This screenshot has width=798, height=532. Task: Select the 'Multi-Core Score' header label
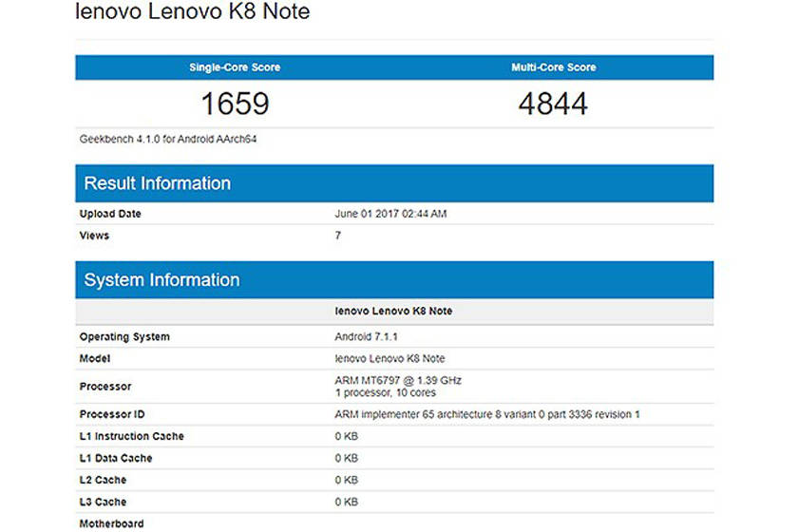pyautogui.click(x=554, y=67)
